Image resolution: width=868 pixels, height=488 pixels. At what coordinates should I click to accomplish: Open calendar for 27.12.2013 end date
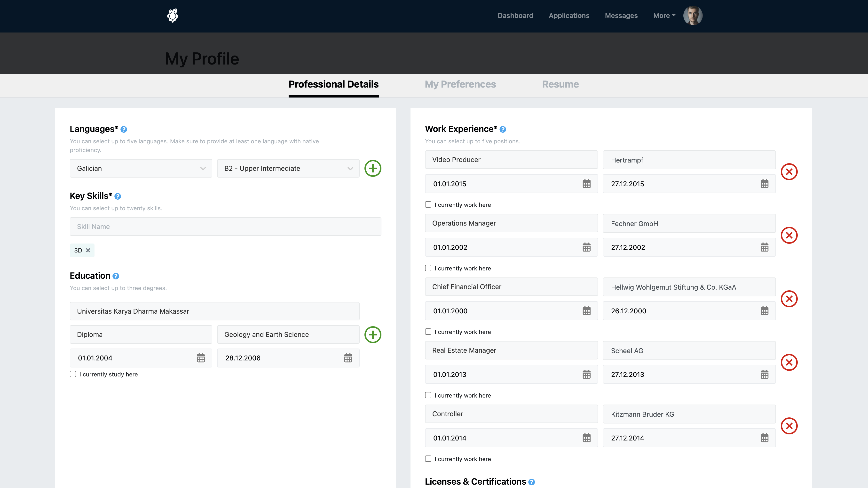[765, 374]
